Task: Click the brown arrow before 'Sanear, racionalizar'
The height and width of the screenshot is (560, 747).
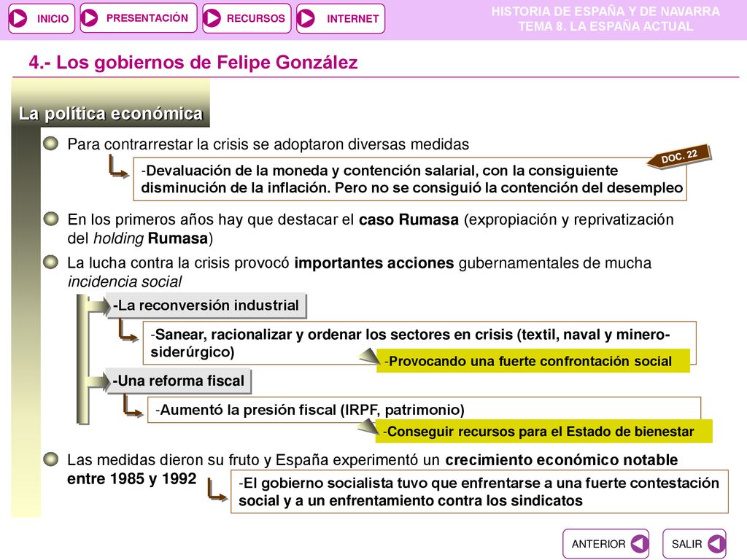Action: pyautogui.click(x=128, y=330)
